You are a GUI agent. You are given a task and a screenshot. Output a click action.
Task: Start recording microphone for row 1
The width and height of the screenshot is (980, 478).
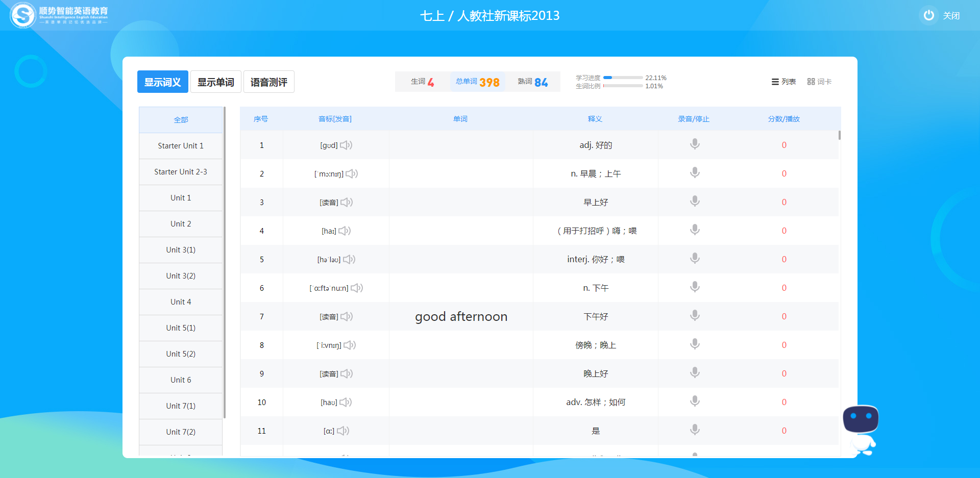(x=695, y=144)
